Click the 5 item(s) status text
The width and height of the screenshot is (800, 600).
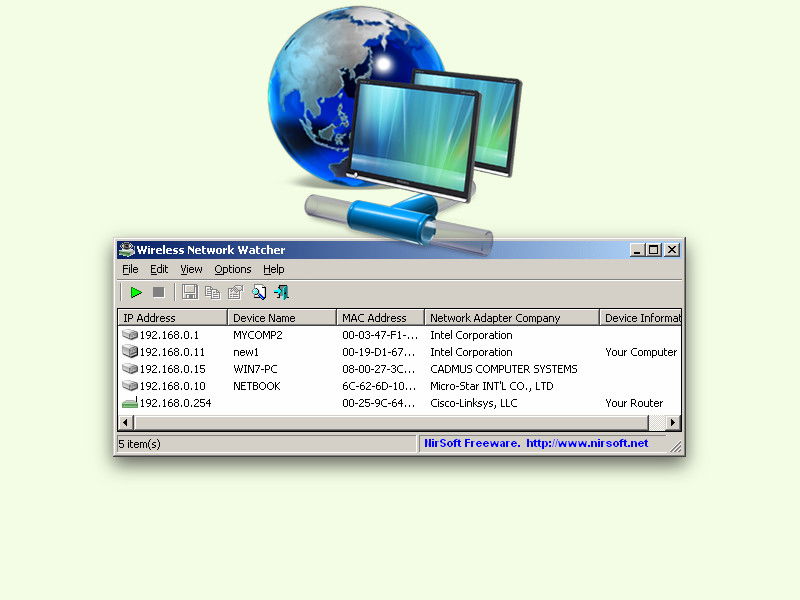coord(139,443)
